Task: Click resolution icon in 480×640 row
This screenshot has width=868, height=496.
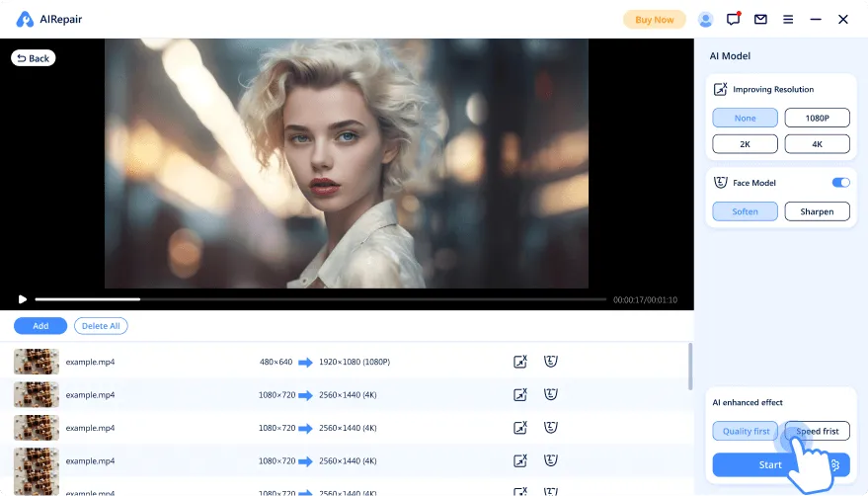Action: [x=520, y=362]
